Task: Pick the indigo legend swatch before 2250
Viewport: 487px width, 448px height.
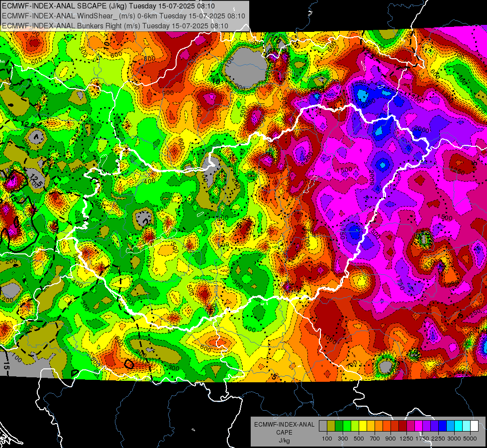Action: pos(434,426)
